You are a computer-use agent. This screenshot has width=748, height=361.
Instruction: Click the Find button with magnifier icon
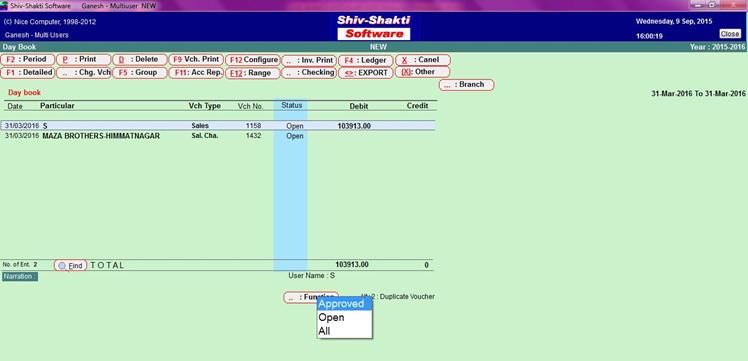pyautogui.click(x=71, y=266)
